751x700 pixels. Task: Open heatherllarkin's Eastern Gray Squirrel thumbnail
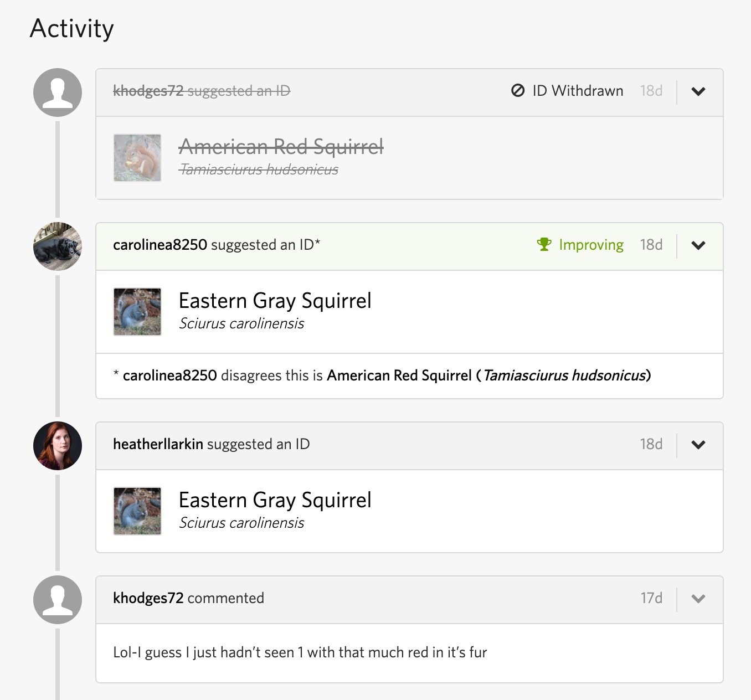tap(137, 511)
